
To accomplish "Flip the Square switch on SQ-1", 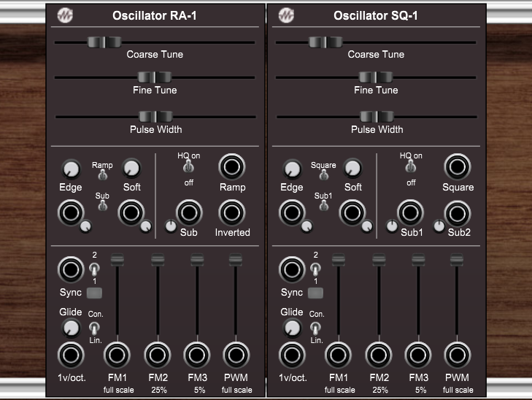I will [x=324, y=174].
